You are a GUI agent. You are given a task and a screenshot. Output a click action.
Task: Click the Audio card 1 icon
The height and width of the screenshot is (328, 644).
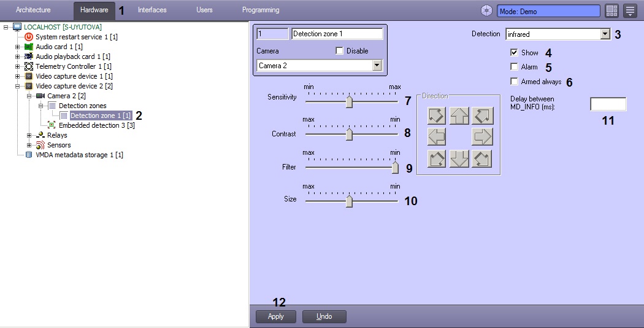click(29, 47)
